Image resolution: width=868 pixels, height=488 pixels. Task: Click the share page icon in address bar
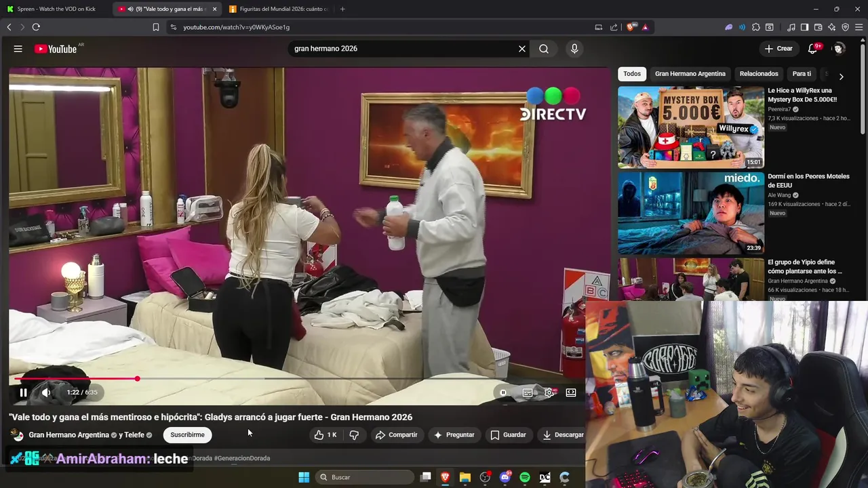click(x=614, y=27)
